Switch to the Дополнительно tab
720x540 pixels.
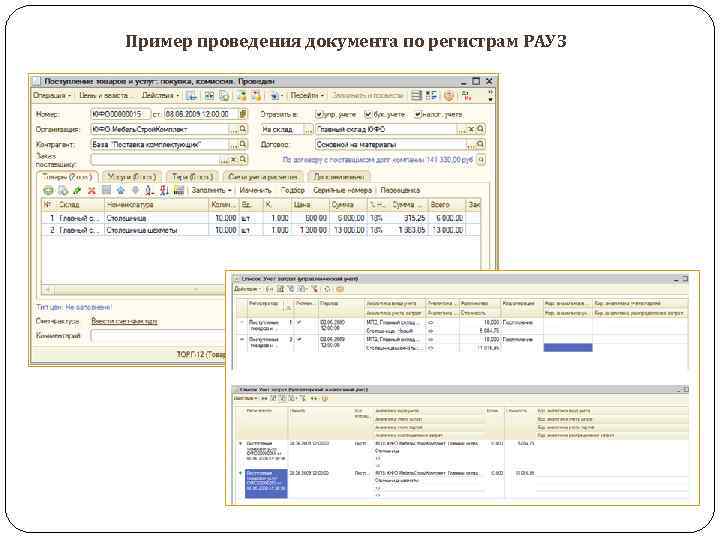pos(338,177)
